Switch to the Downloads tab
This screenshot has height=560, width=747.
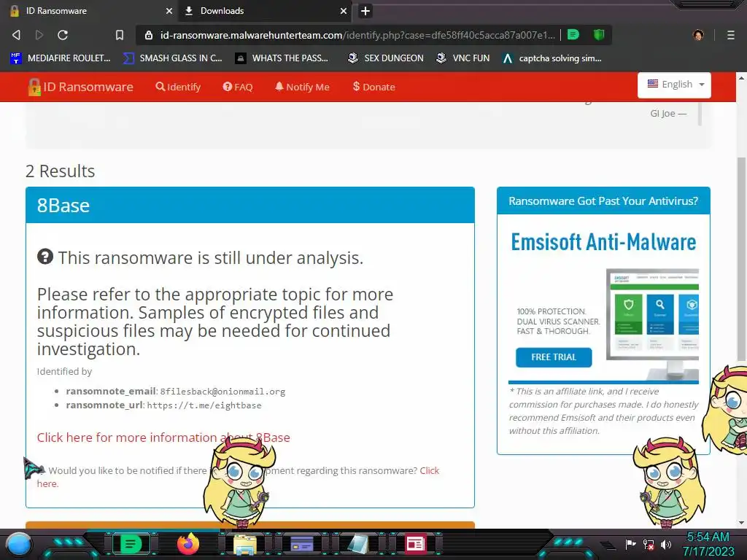[266, 11]
